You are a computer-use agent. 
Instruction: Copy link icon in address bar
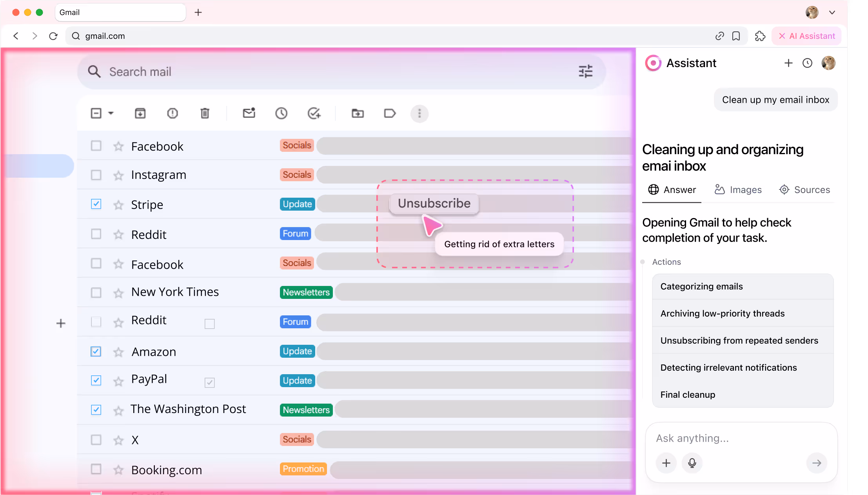point(719,36)
